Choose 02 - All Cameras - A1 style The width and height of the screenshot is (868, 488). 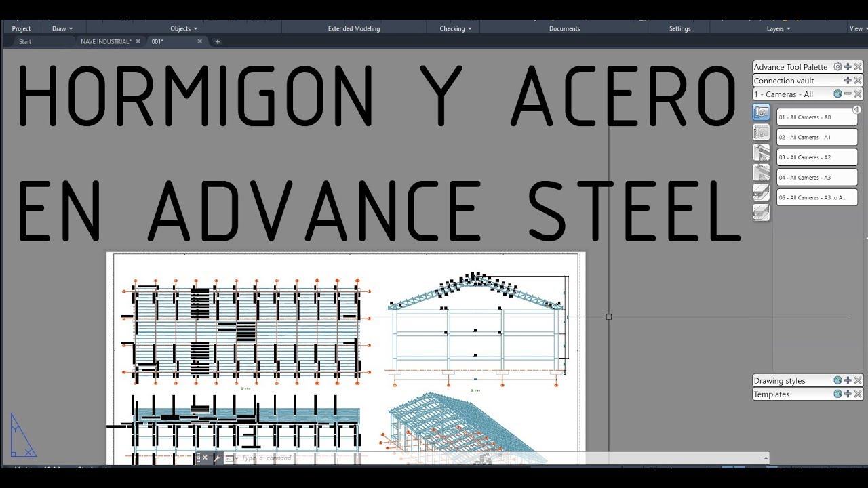pos(816,138)
